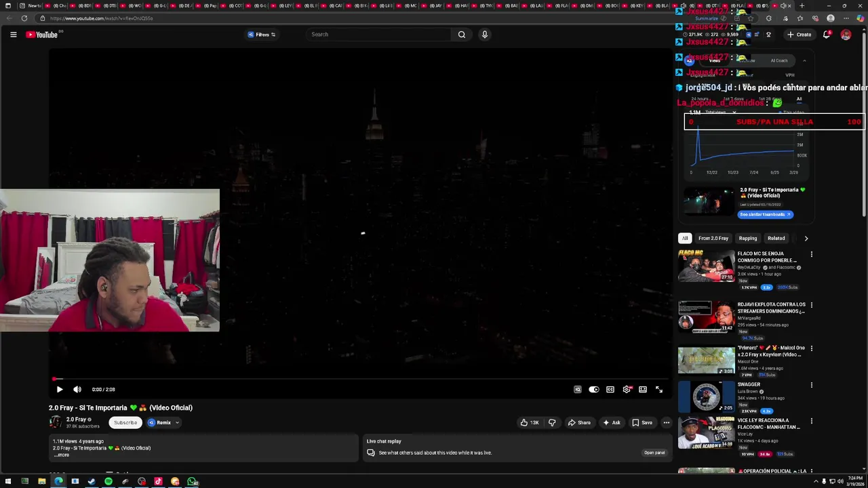Open account avatar menu

846,35
